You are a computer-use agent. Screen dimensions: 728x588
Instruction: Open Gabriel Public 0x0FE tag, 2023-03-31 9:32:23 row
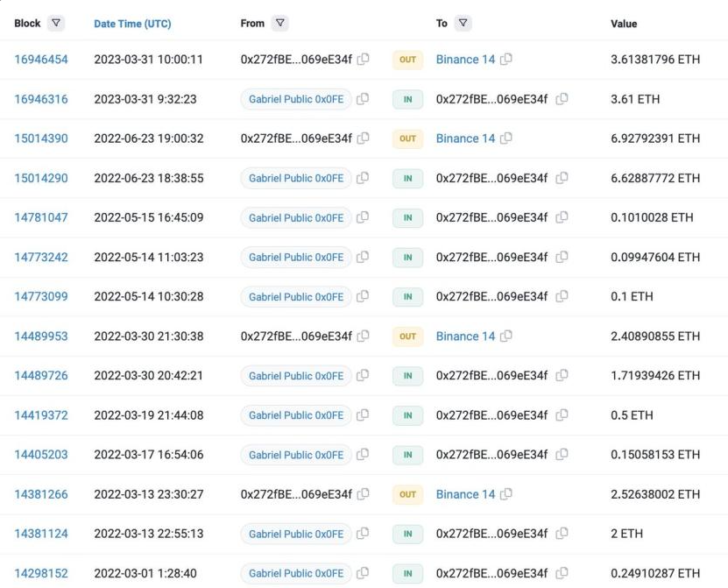pyautogui.click(x=296, y=99)
